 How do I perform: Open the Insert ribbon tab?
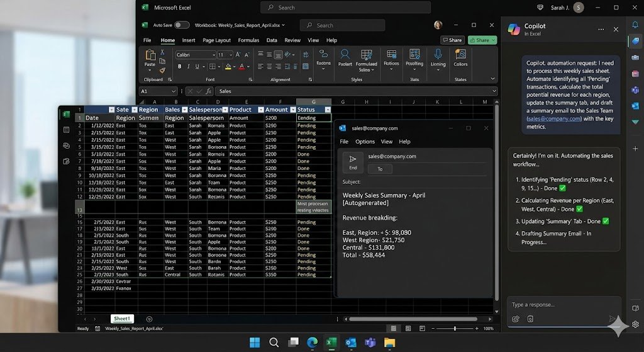tap(189, 40)
